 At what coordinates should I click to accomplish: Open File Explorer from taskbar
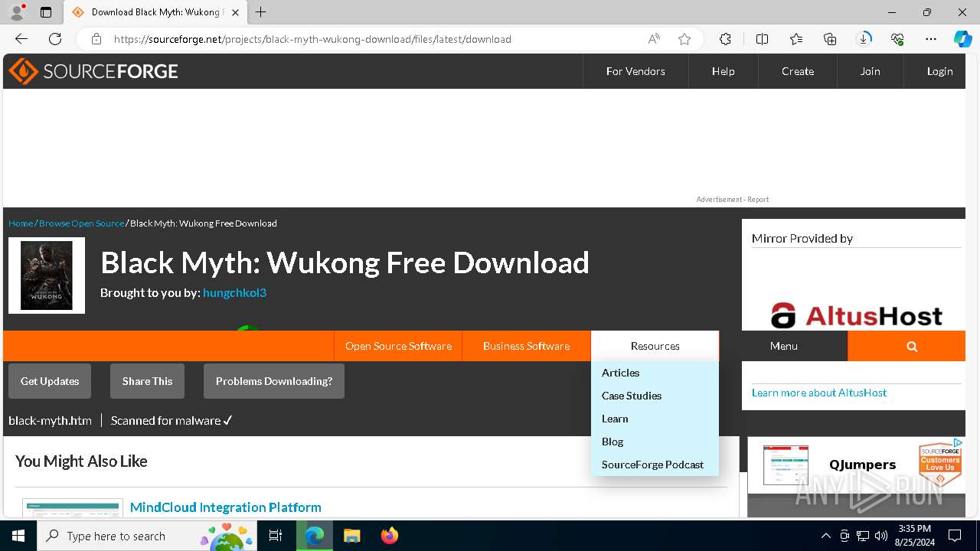pyautogui.click(x=351, y=536)
